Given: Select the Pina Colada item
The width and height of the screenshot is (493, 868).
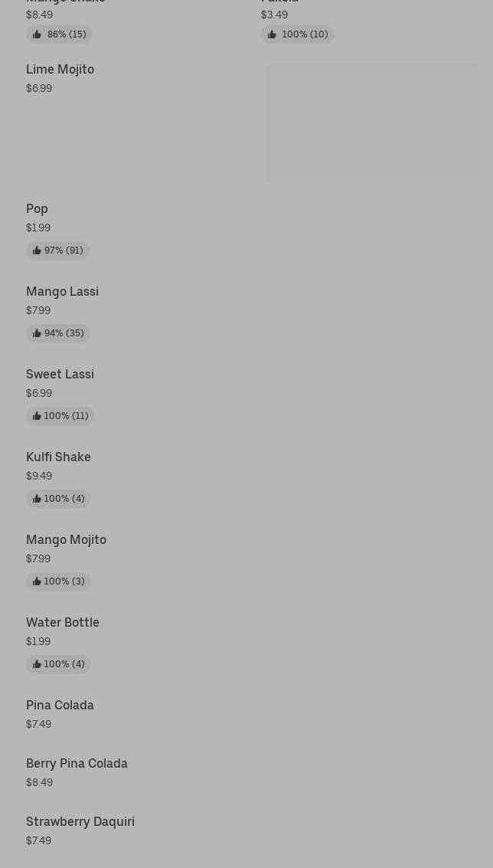Looking at the screenshot, I should point(60,705).
